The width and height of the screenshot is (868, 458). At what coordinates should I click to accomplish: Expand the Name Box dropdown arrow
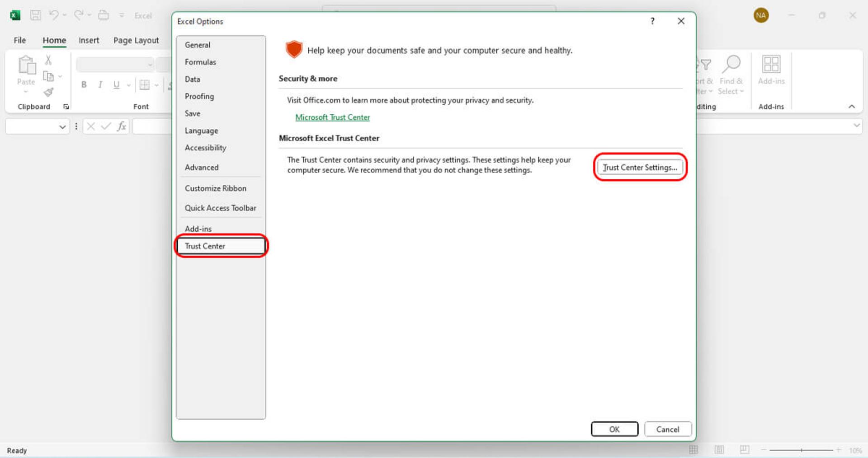[x=62, y=127]
